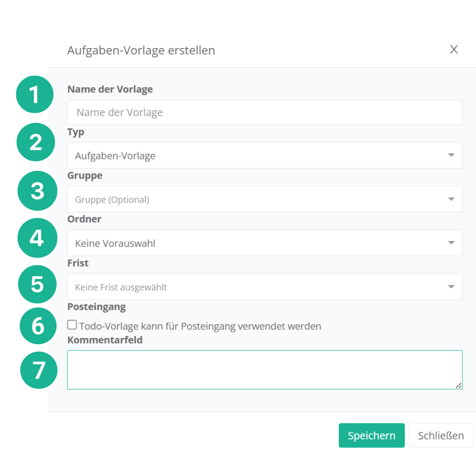Open the Typ dropdown showing Aufgaben-Vorlage
This screenshot has height=476, width=476.
(x=257, y=156)
